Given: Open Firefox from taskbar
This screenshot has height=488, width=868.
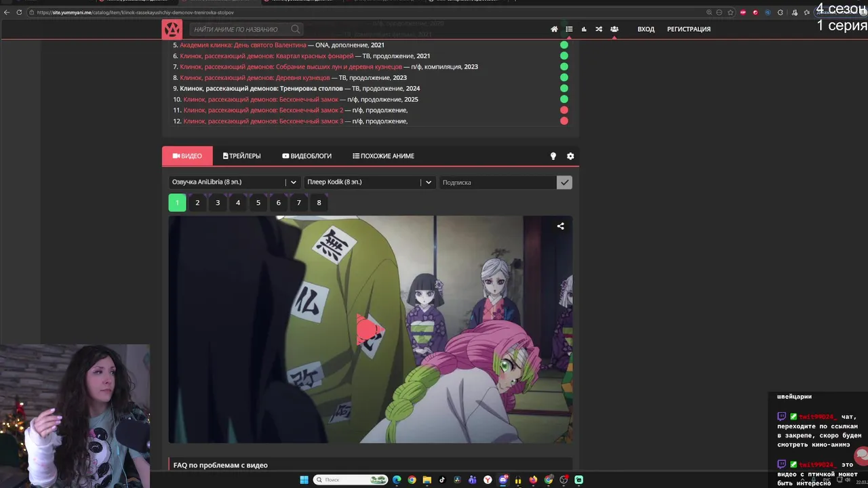Looking at the screenshot, I should [534, 480].
